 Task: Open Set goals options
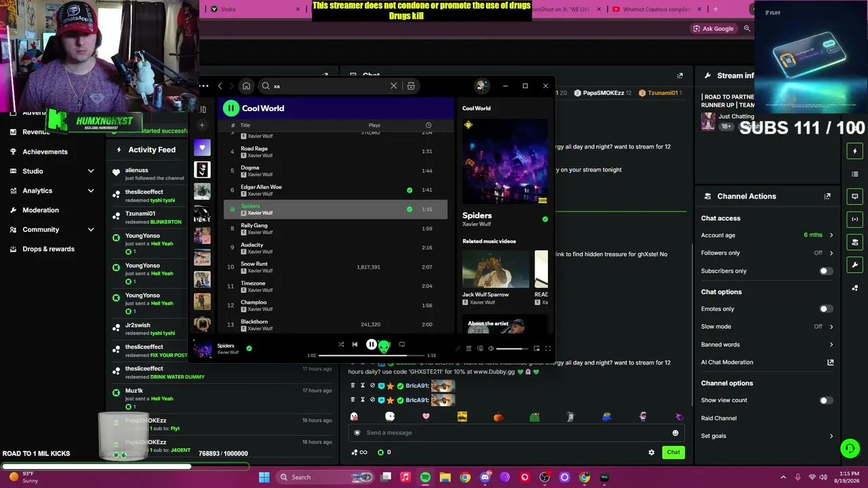tap(767, 436)
